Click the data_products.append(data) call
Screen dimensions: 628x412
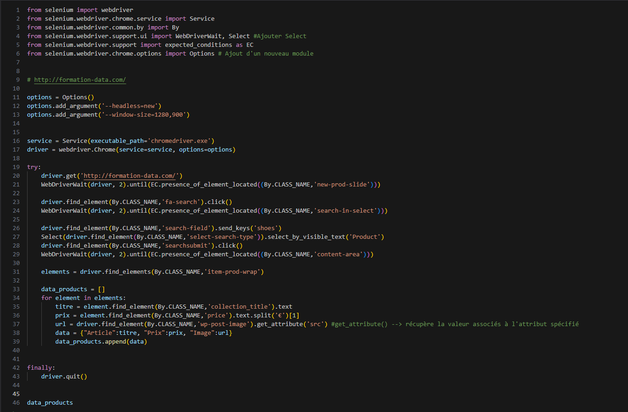point(98,341)
